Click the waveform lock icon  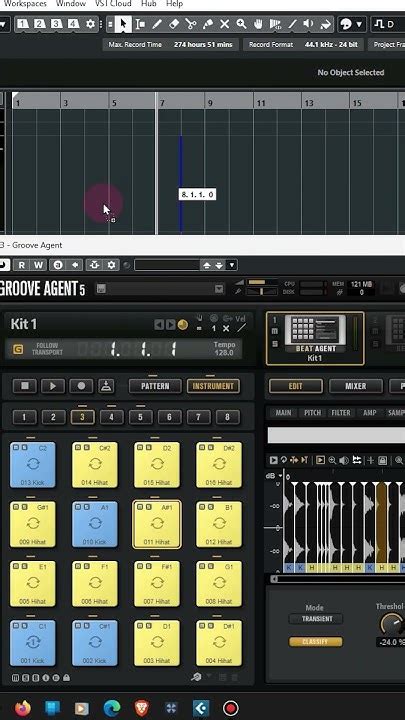(x=382, y=460)
